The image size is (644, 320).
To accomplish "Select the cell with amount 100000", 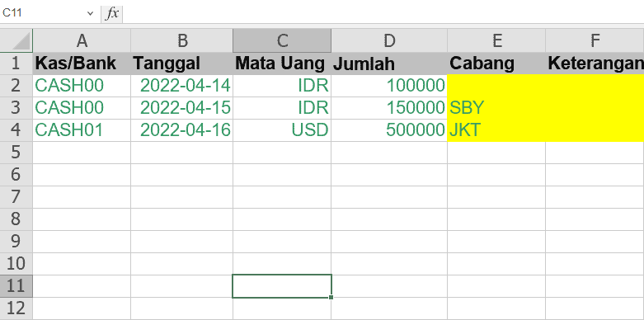I will (x=389, y=86).
